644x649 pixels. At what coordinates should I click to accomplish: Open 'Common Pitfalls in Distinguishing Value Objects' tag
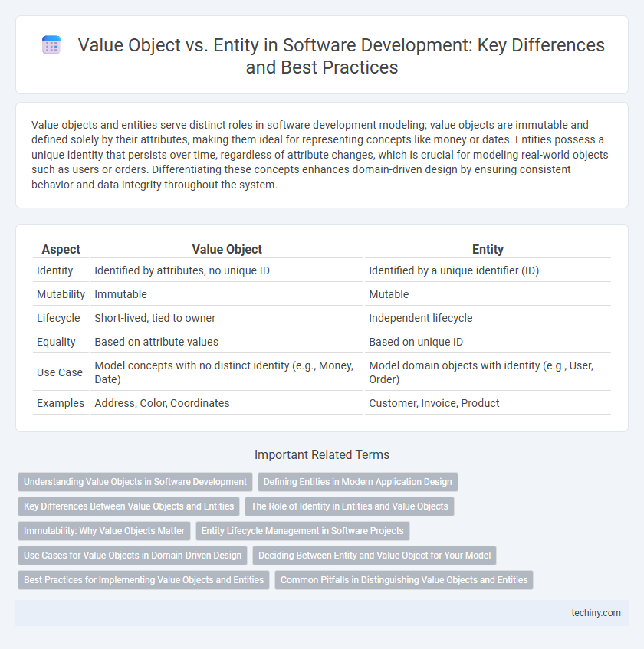click(x=404, y=580)
